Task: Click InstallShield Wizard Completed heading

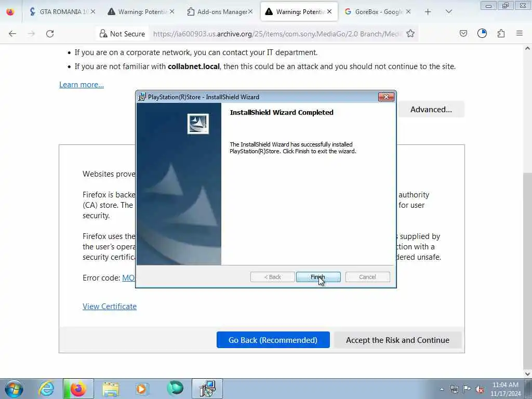Action: click(282, 113)
